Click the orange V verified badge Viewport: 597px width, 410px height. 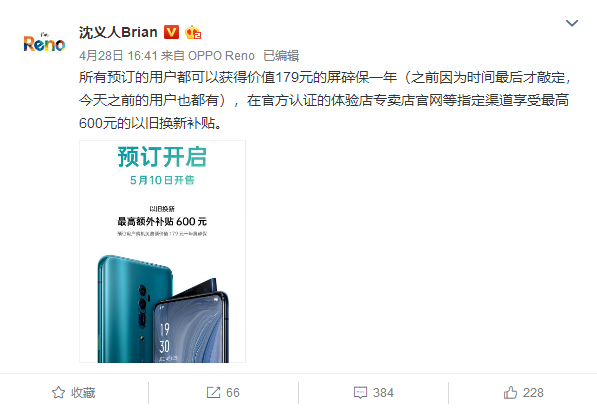(x=171, y=32)
